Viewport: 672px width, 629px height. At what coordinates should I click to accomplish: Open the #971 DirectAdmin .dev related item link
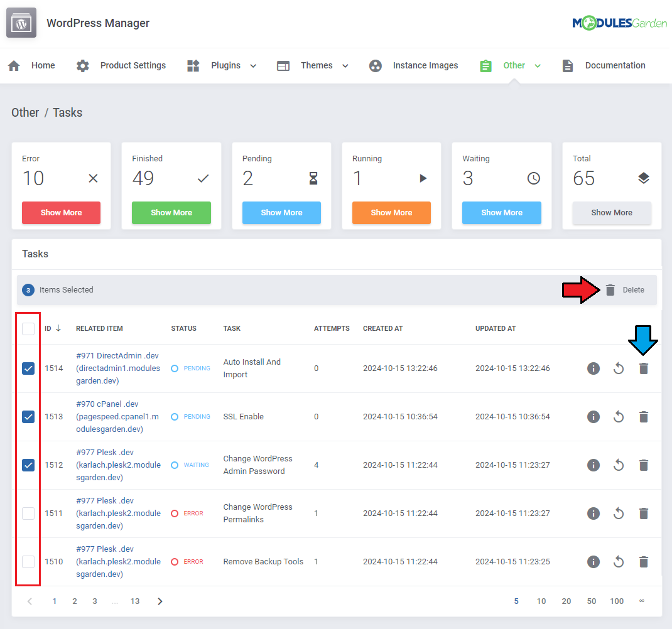coord(118,368)
